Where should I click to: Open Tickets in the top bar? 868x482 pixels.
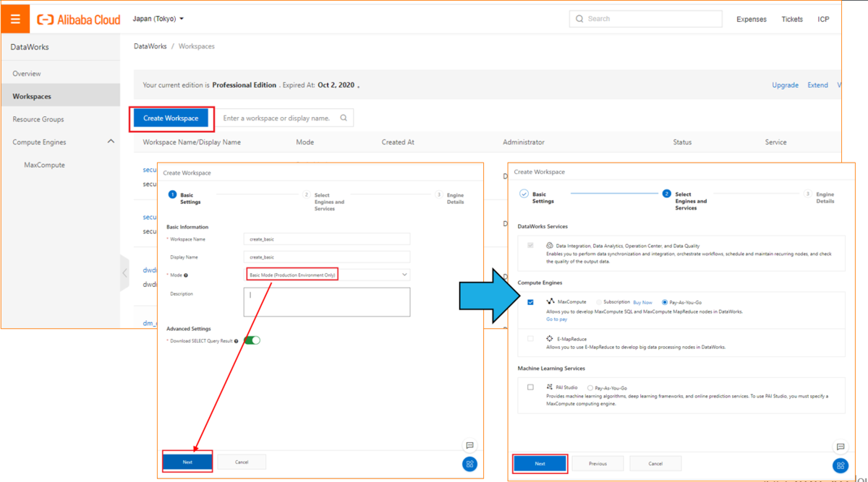pyautogui.click(x=792, y=20)
